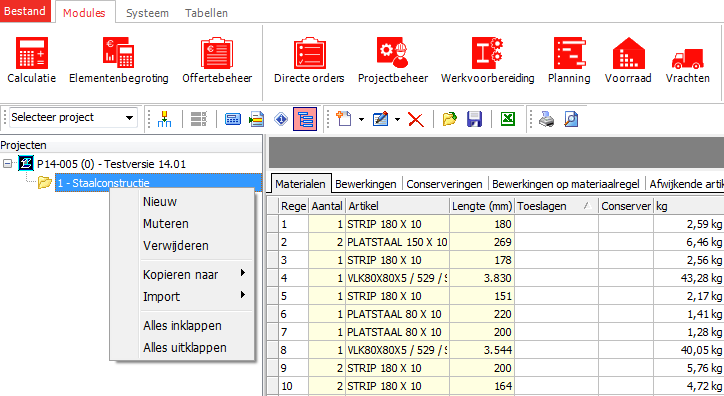Screen dimensions: 724x396
Task: Click the blue info diamond icon
Action: [281, 119]
